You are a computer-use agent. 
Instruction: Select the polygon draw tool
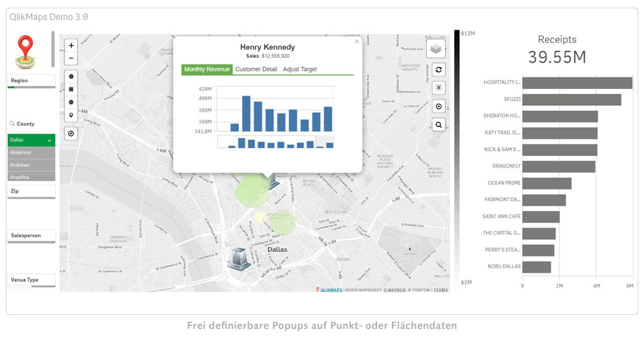point(71,77)
